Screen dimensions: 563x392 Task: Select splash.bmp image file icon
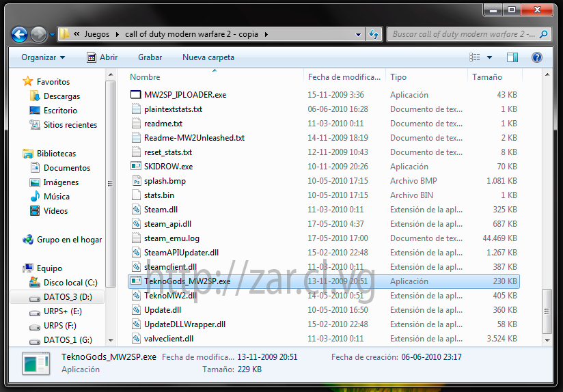click(136, 181)
